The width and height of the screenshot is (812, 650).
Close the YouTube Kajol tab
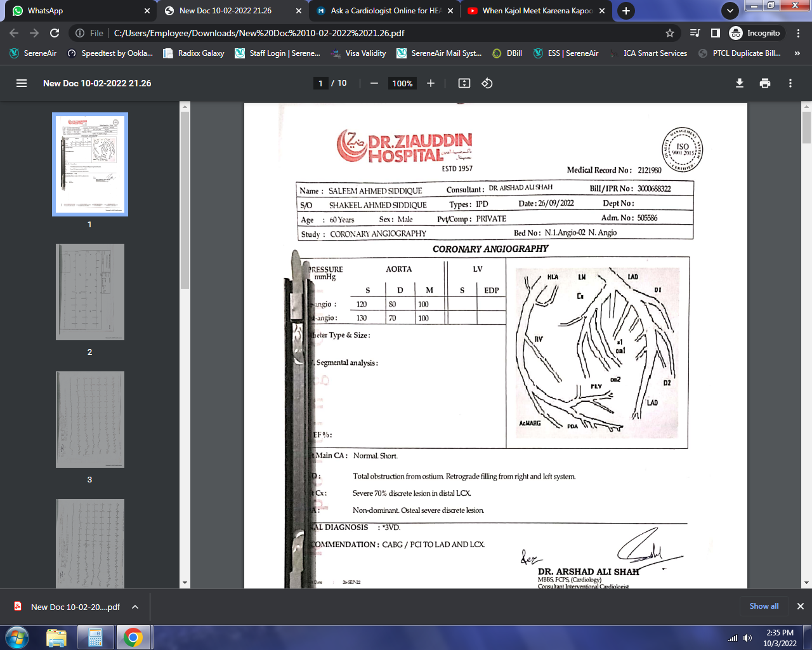click(x=602, y=11)
